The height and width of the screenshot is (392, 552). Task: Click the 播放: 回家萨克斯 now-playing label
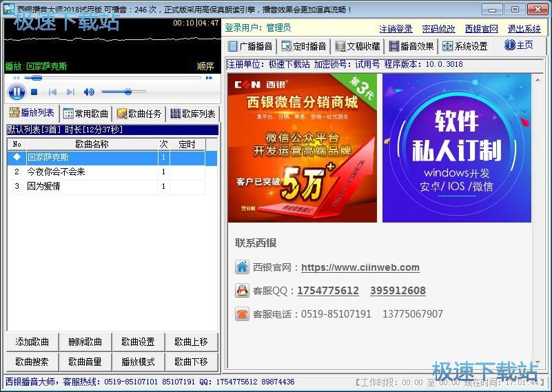pyautogui.click(x=36, y=66)
